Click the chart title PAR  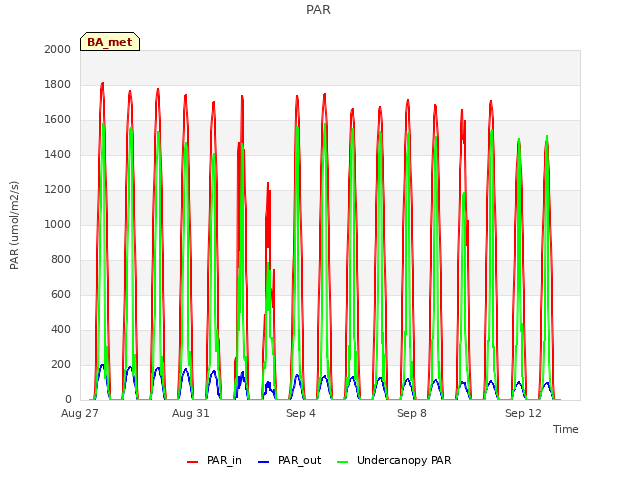318,9
